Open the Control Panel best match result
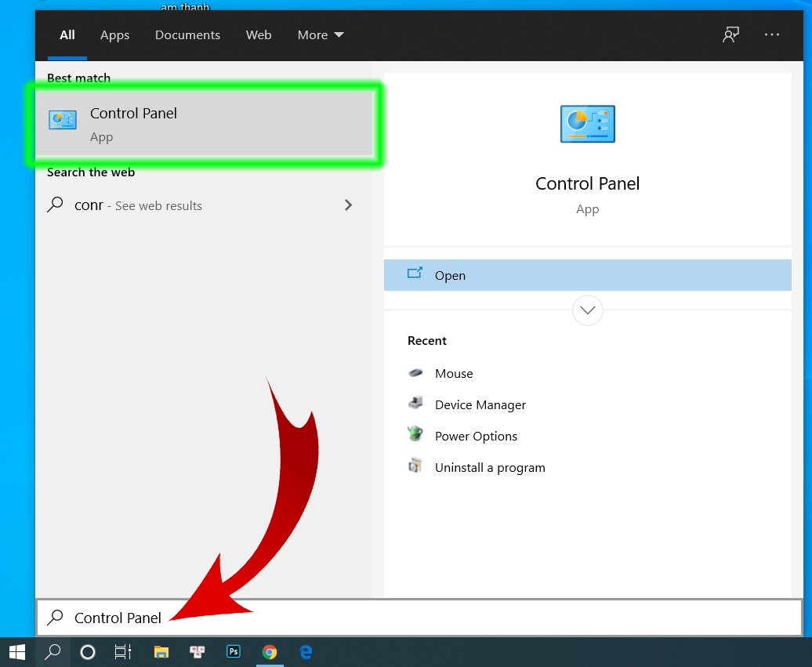812x667 pixels. [204, 125]
